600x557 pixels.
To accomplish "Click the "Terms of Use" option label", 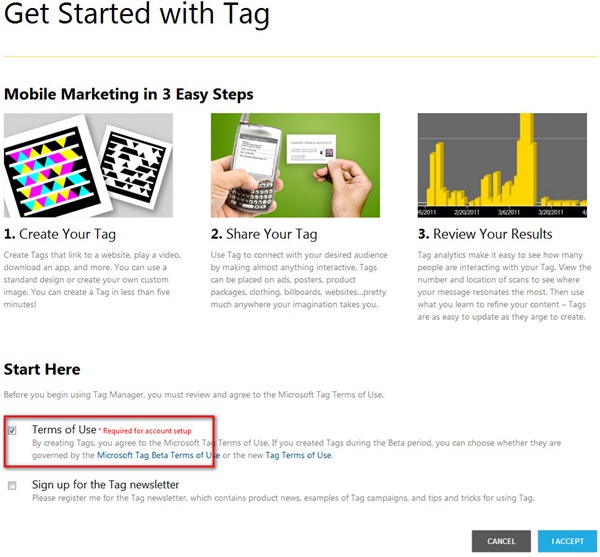I will pyautogui.click(x=64, y=429).
